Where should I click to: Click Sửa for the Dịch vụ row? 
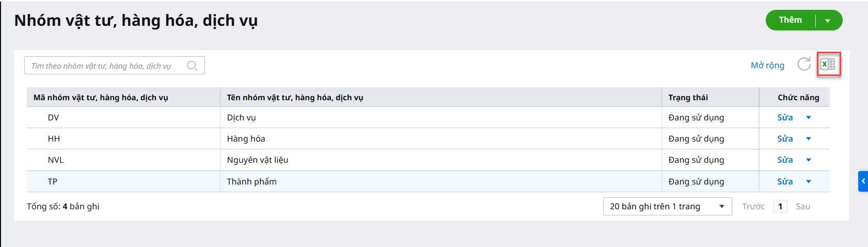pos(785,118)
